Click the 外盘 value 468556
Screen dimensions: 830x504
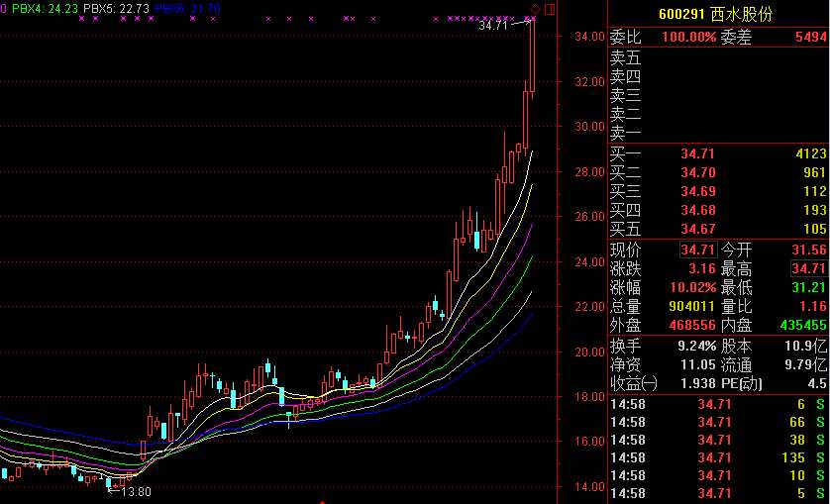[x=692, y=325]
